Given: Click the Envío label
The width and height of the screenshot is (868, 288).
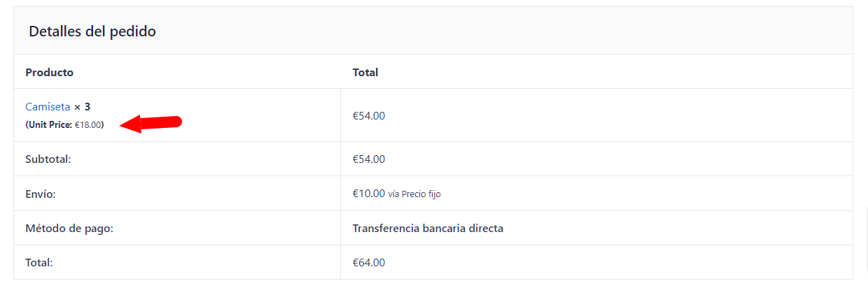Looking at the screenshot, I should 40,194.
